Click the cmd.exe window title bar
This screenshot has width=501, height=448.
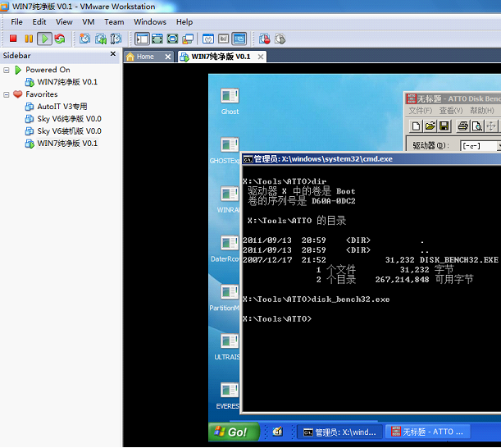click(371, 159)
